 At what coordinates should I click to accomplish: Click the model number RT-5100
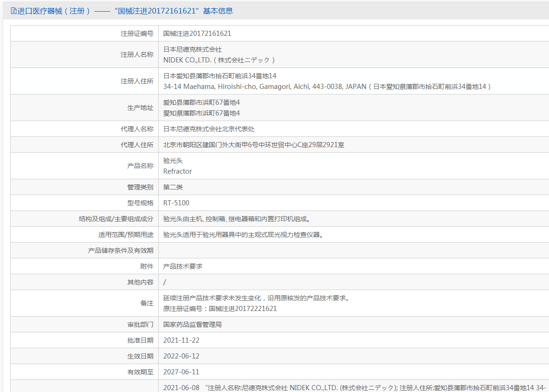176,203
